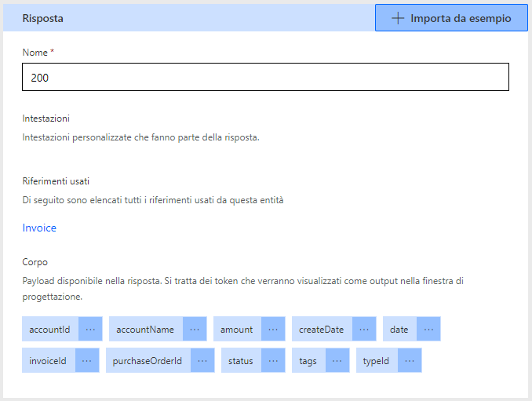The height and width of the screenshot is (401, 532).
Task: Click the Riferimenti usati heading
Action: pyautogui.click(x=56, y=181)
